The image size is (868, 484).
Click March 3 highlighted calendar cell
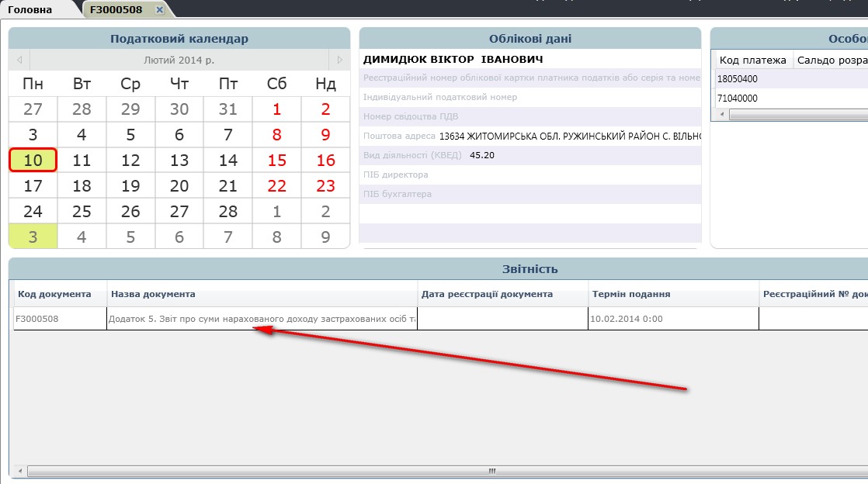pos(33,237)
